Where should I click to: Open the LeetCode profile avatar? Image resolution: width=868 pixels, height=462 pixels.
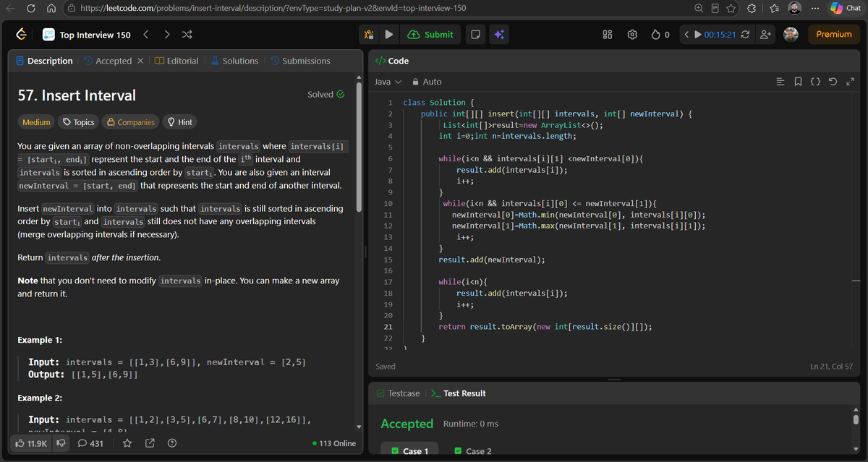(791, 34)
